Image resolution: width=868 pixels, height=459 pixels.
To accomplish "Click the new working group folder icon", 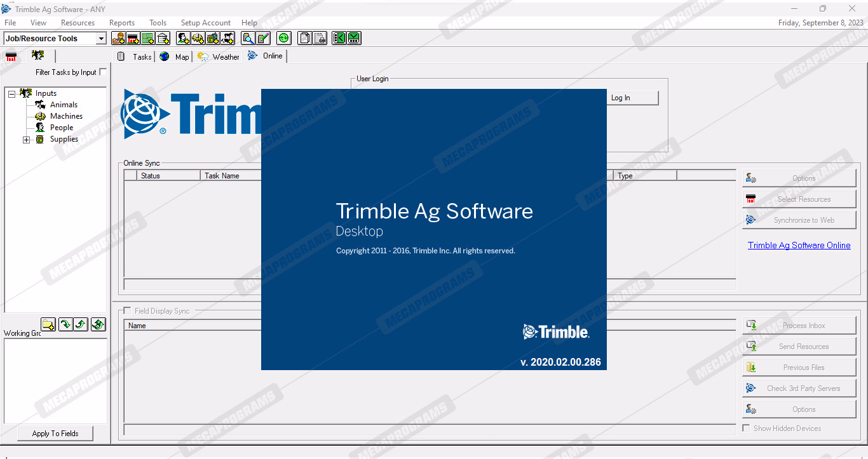I will tap(48, 324).
